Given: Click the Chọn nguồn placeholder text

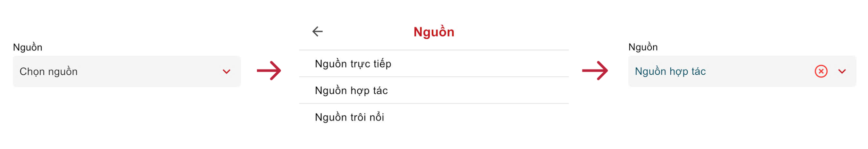Looking at the screenshot, I should pos(48,72).
